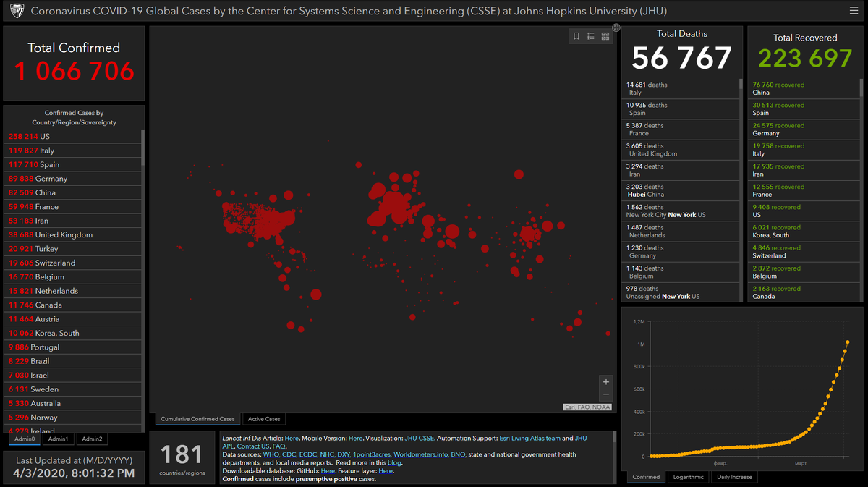
Task: Open the FAQ link
Action: [x=278, y=446]
